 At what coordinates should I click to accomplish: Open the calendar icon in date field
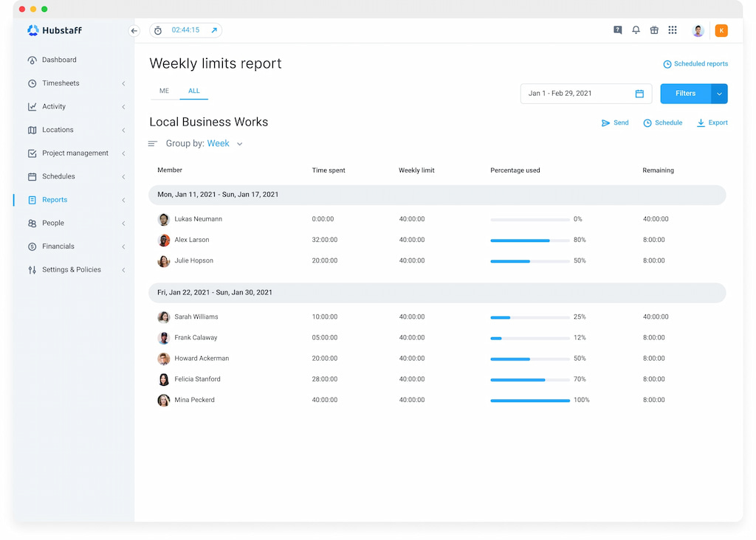[x=639, y=94]
